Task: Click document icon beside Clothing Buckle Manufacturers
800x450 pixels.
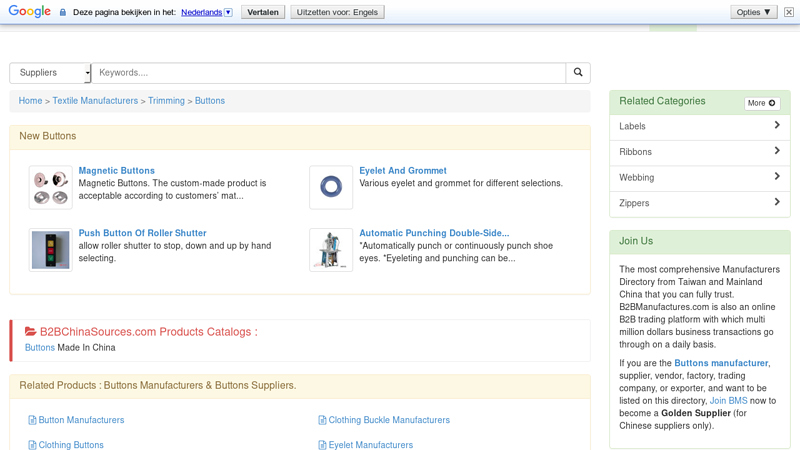Action: pyautogui.click(x=322, y=420)
